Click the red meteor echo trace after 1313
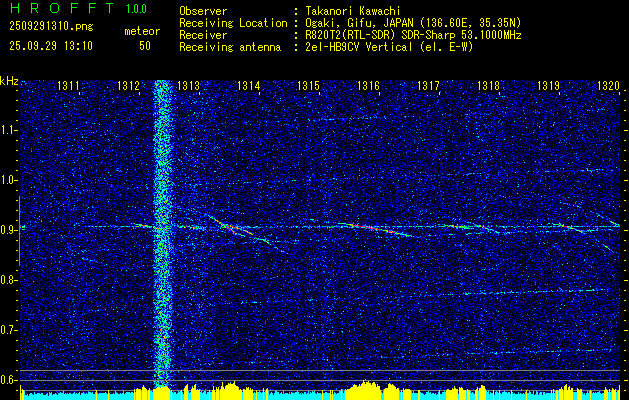The width and height of the screenshot is (629, 400). [230, 227]
